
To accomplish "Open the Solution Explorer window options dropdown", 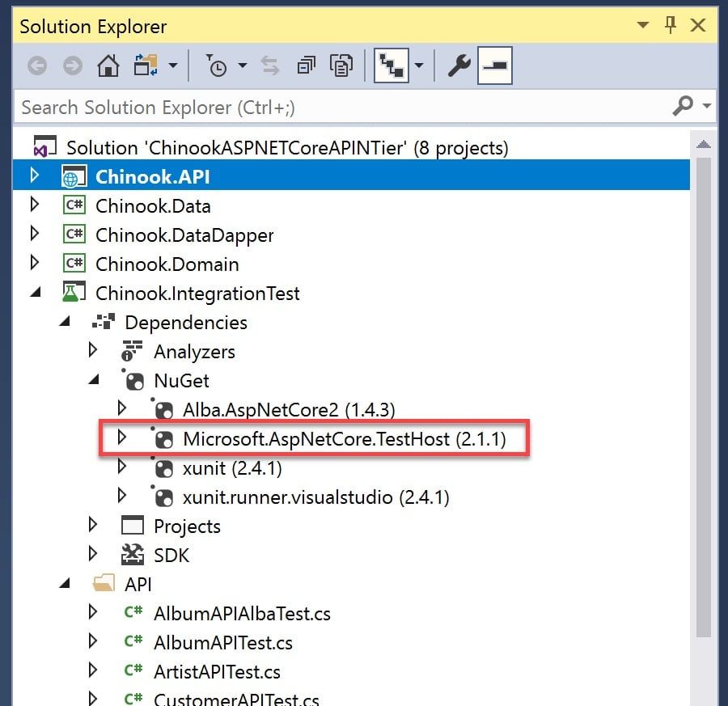I will point(642,24).
